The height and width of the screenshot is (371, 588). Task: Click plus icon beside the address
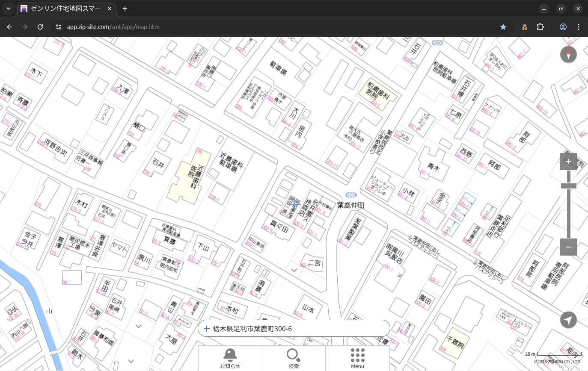point(207,329)
